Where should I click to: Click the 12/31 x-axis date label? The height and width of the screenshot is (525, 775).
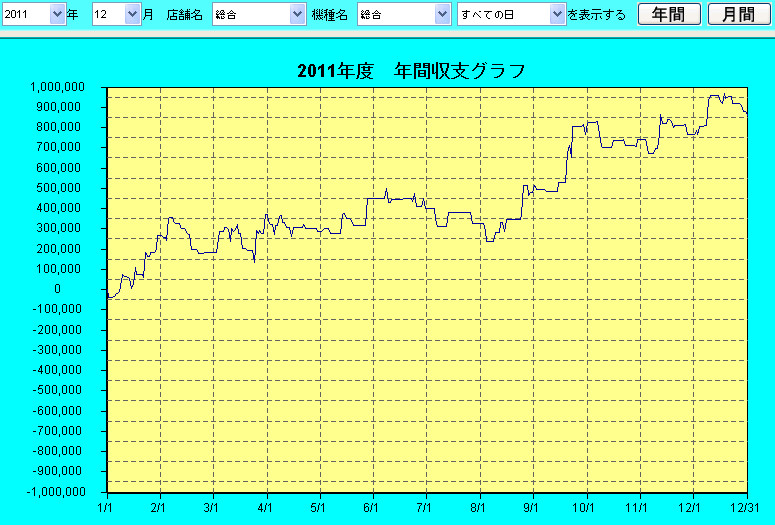click(745, 508)
